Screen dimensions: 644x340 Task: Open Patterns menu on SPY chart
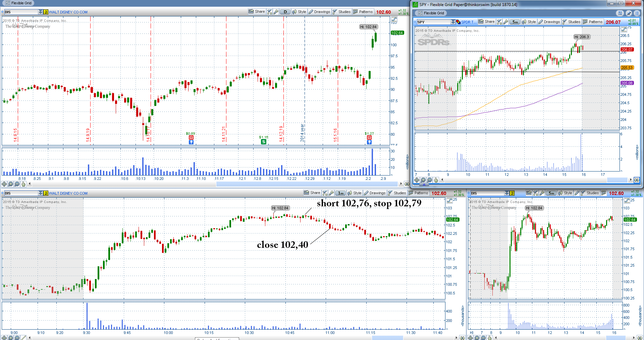click(x=593, y=22)
